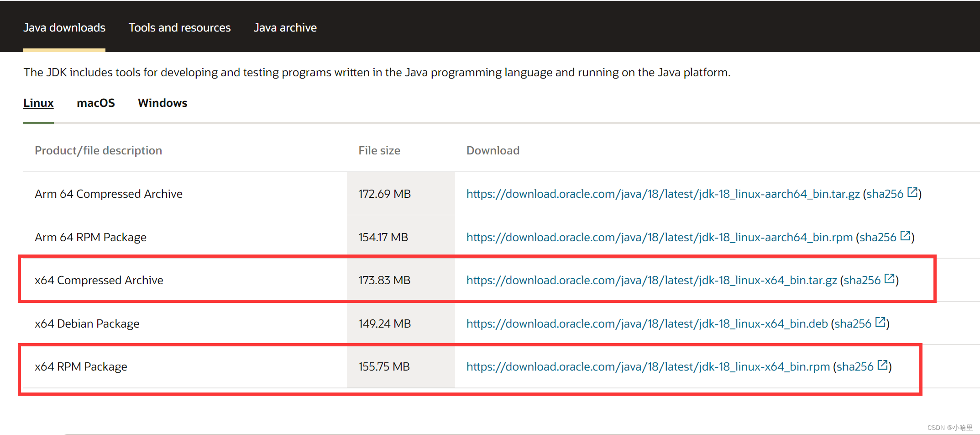Click the JDK description sentence
Viewport: 980px width, 435px height.
[x=377, y=72]
